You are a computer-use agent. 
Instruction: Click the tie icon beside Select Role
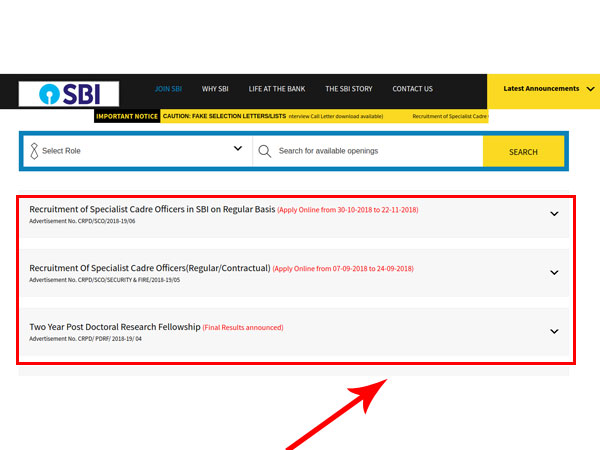[x=34, y=151]
